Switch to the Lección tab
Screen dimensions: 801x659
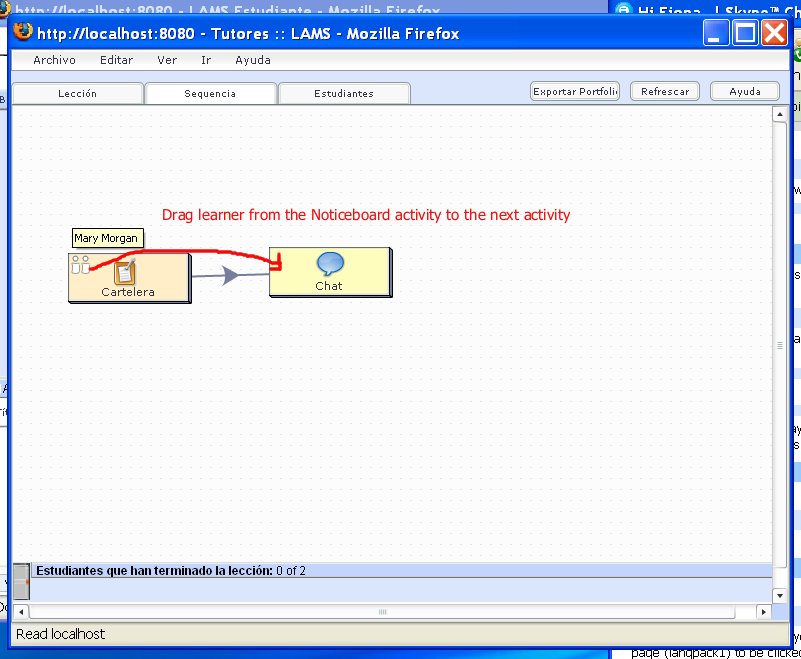77,93
